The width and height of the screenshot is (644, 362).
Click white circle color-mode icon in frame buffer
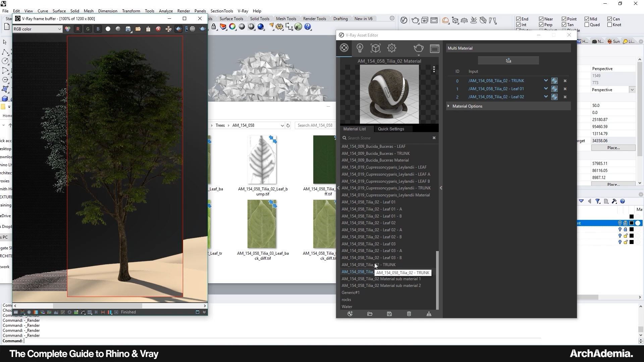pos(108,29)
